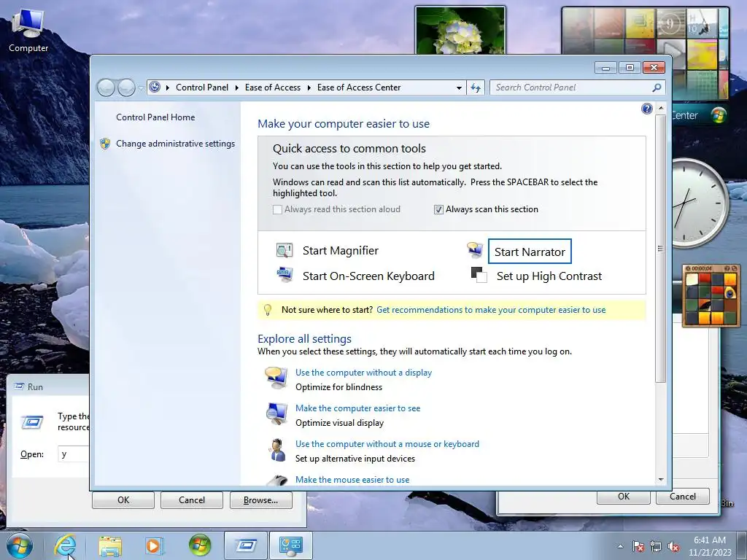This screenshot has width=747, height=560.
Task: Open Change administrative settings link
Action: (x=175, y=144)
